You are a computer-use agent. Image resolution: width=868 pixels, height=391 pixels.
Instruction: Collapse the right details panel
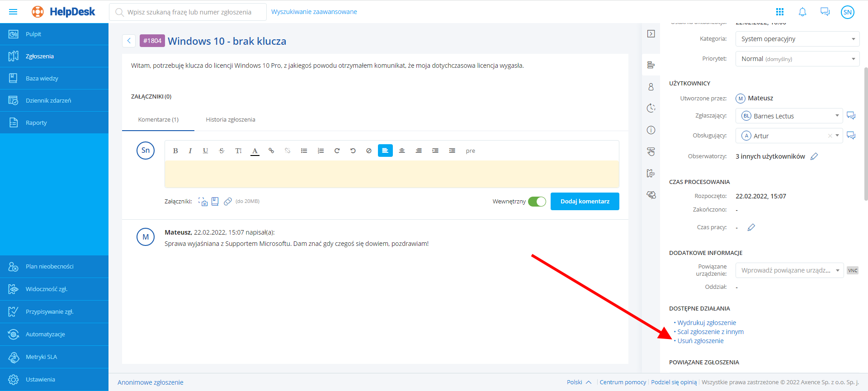click(x=651, y=34)
